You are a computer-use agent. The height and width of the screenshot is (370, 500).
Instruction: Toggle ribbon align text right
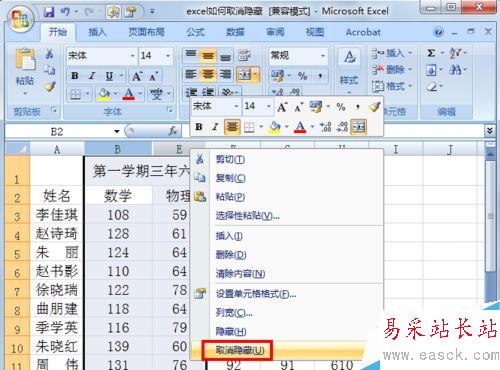[x=225, y=74]
